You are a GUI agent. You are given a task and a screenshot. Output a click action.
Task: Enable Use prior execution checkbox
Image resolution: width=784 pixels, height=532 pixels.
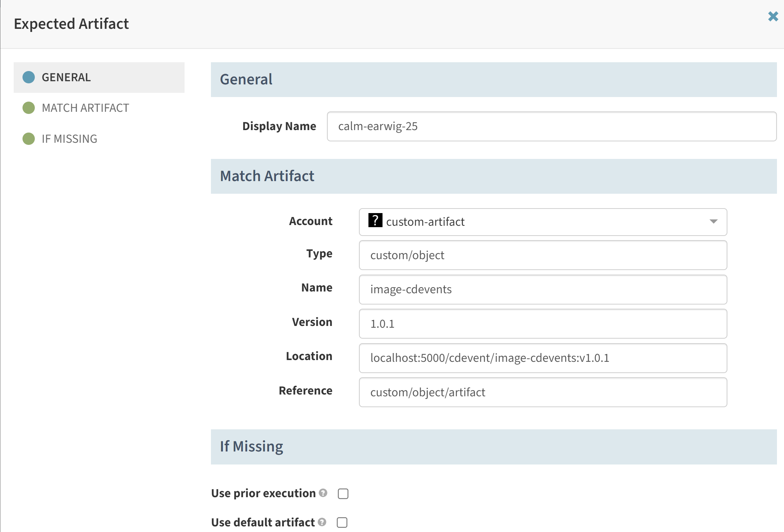click(343, 493)
